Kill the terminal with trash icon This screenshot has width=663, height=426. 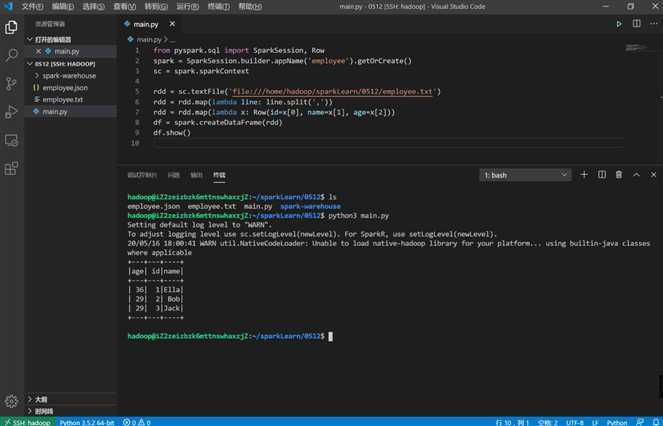(619, 175)
